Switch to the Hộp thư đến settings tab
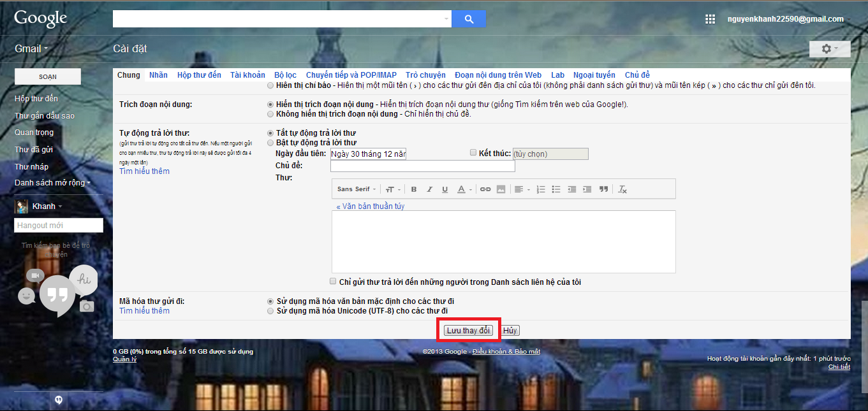This screenshot has width=868, height=411. 199,75
